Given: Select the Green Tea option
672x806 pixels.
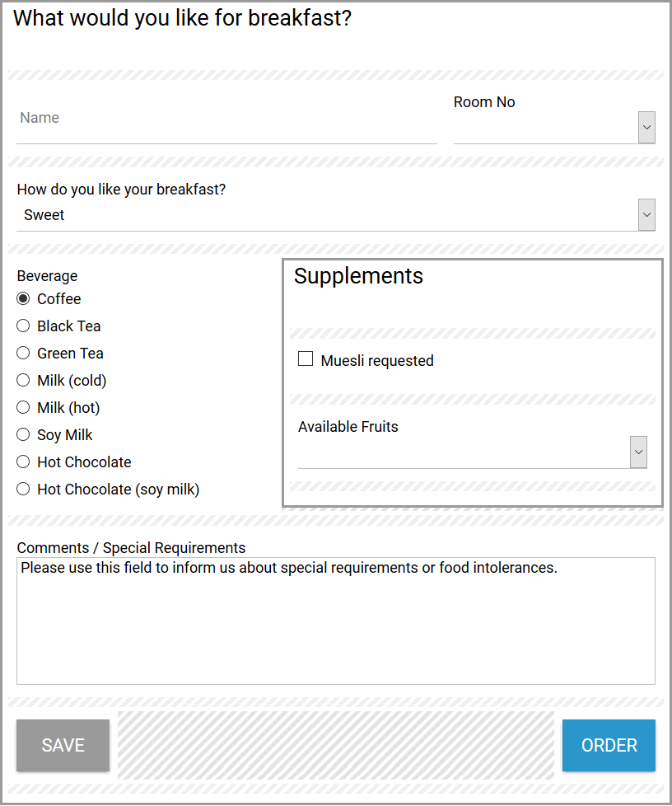Looking at the screenshot, I should click(x=23, y=353).
